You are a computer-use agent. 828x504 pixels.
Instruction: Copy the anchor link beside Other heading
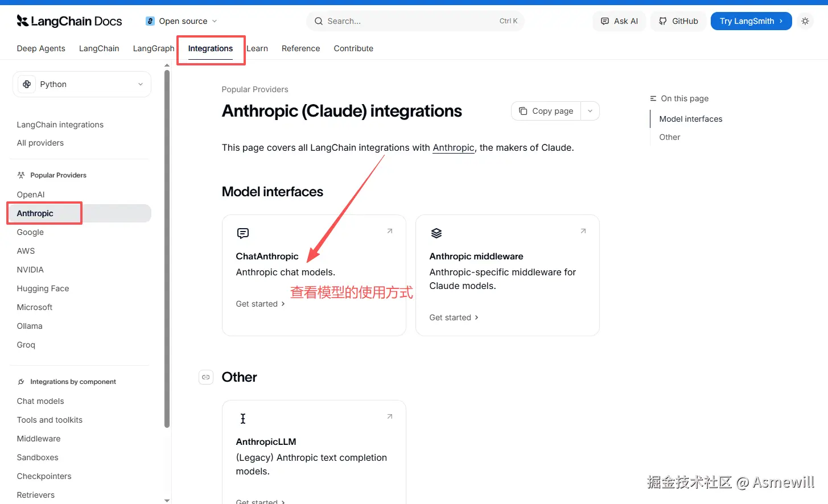206,377
